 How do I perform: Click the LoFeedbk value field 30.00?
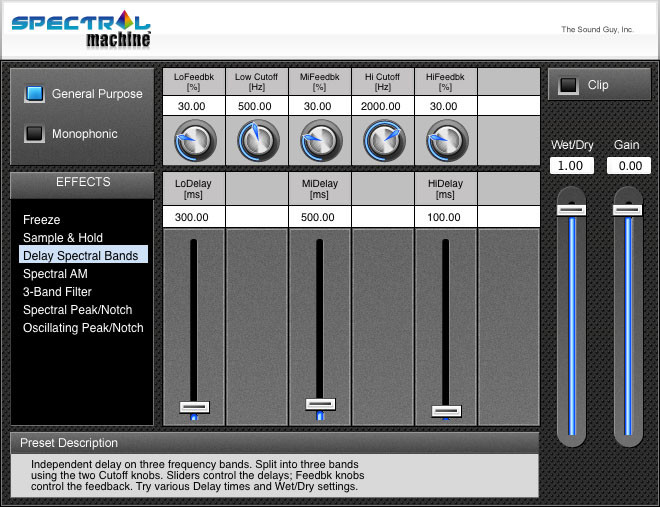[194, 106]
